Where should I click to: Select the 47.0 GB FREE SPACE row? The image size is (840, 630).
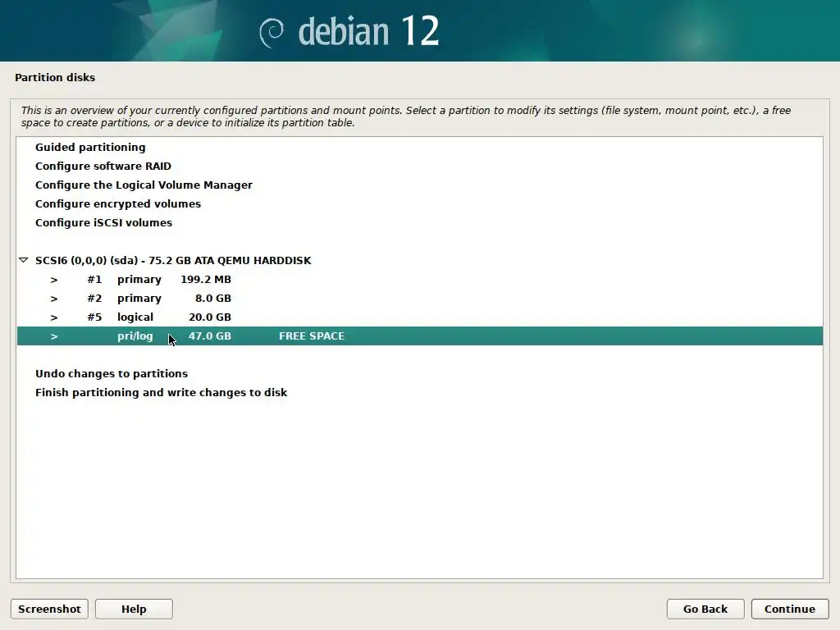click(x=420, y=336)
